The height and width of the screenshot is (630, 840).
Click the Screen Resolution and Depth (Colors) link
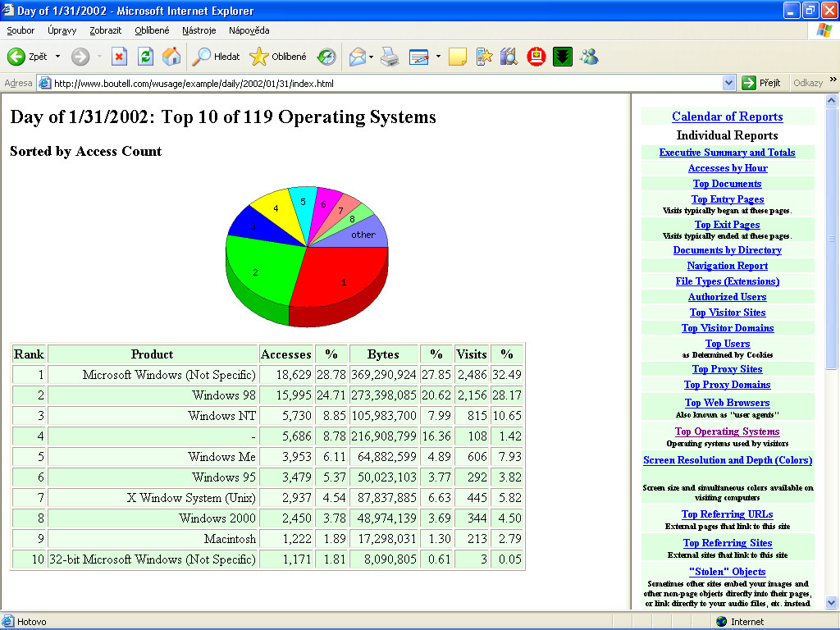click(x=728, y=459)
